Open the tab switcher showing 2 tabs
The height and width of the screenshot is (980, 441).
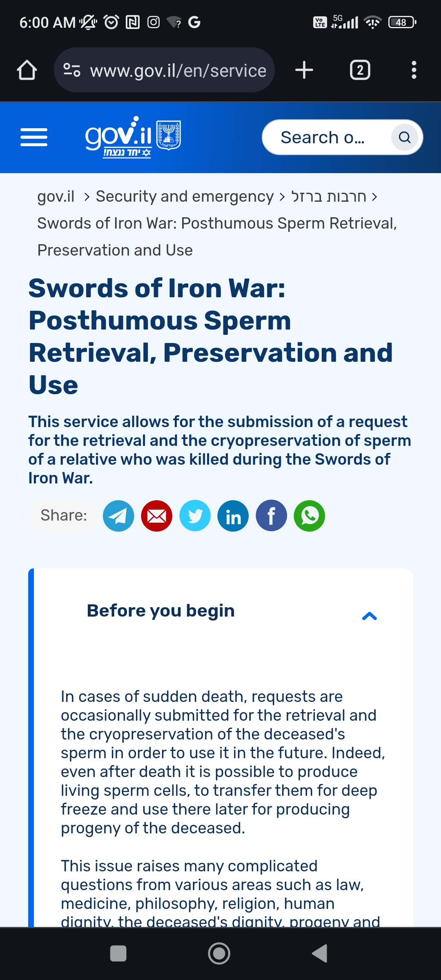click(360, 70)
